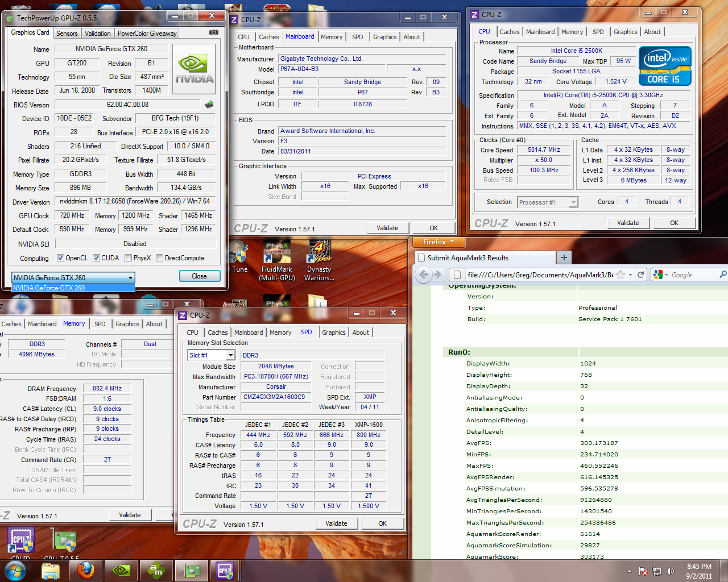Viewport: 728px width, 582px height.
Task: Open Graphics tab in the SPD CPU-Z window
Action: (334, 332)
